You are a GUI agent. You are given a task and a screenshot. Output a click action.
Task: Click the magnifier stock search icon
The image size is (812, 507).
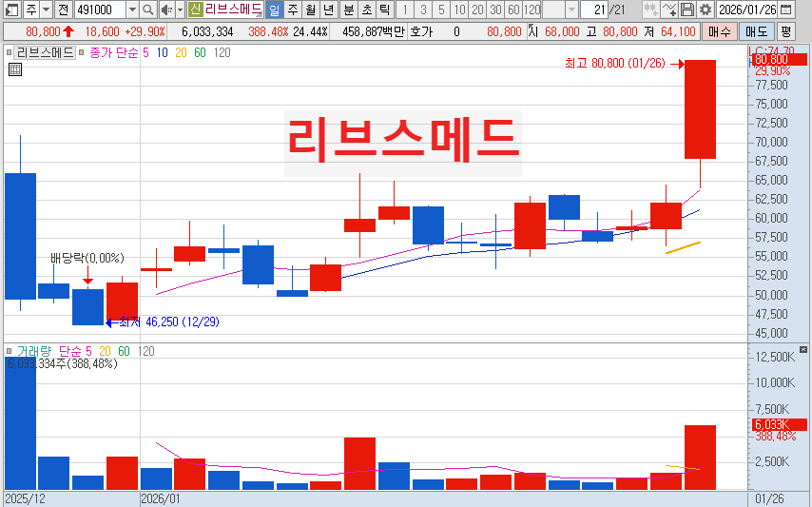(148, 10)
